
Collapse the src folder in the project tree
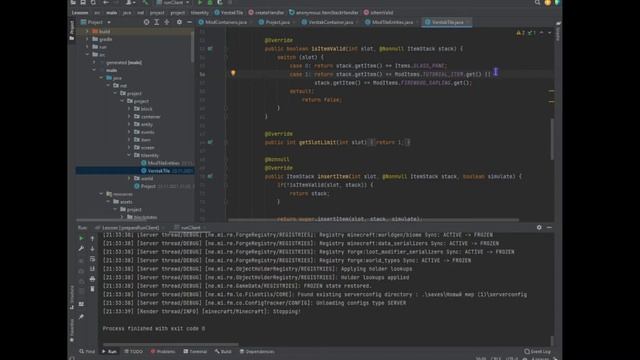coord(87,54)
